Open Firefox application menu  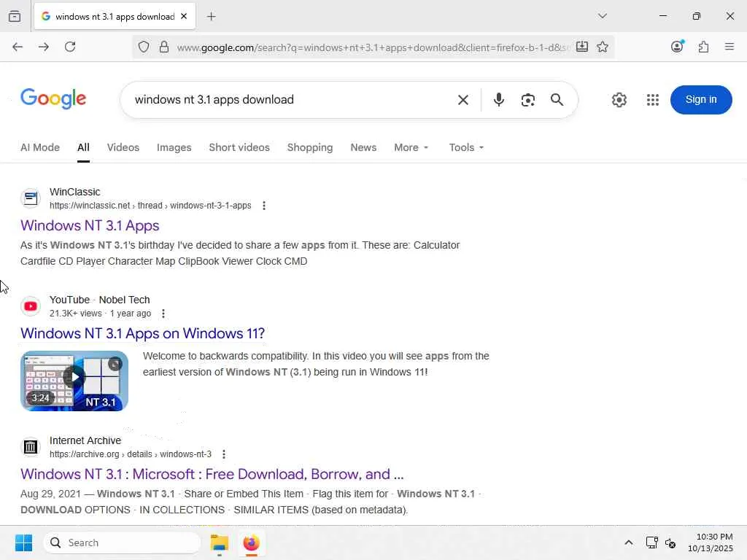click(729, 47)
